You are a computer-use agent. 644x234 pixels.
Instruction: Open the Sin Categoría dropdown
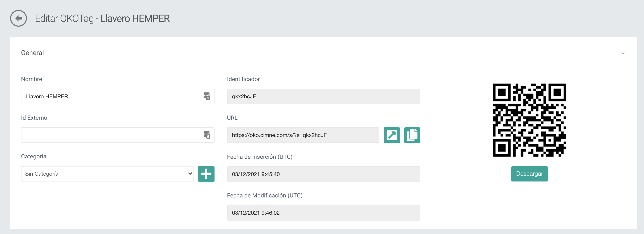point(107,174)
